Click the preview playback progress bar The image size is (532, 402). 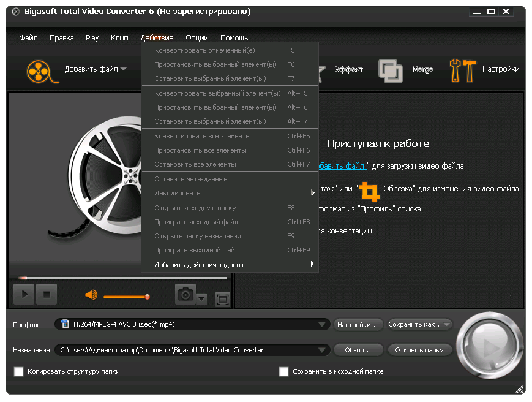click(123, 278)
